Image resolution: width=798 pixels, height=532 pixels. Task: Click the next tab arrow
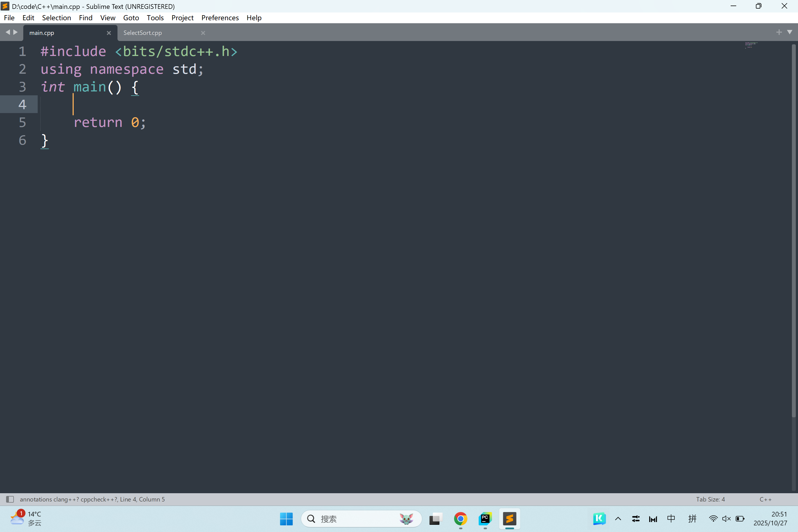tap(15, 32)
